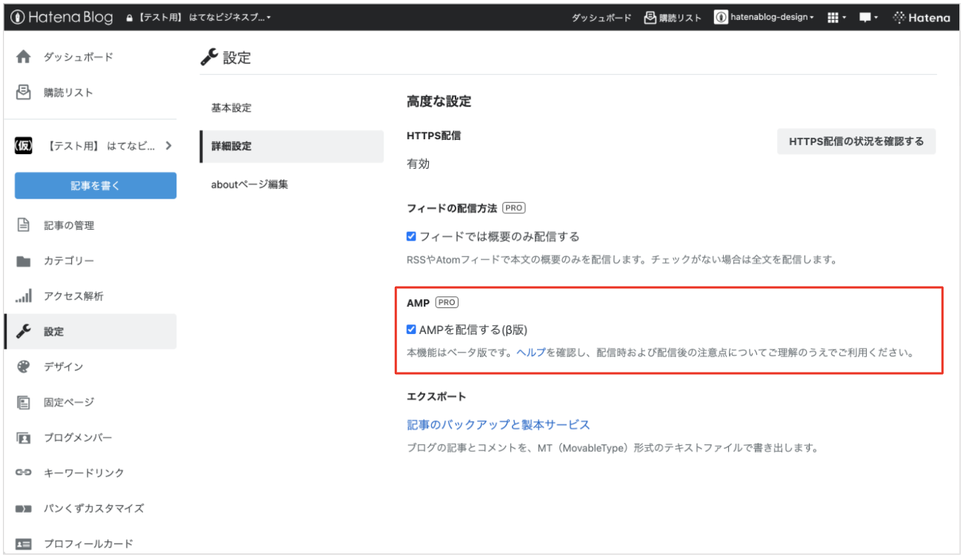Click the blog members icon in sidebar

coord(24,438)
